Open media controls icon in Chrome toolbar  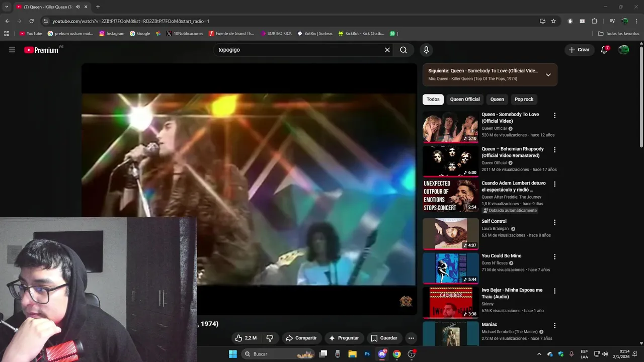(x=612, y=21)
